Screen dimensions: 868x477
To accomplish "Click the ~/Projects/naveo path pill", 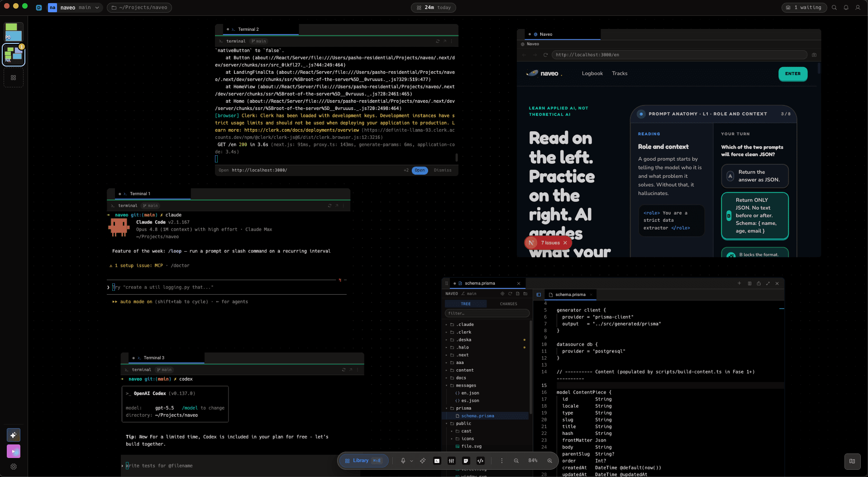I will [139, 7].
